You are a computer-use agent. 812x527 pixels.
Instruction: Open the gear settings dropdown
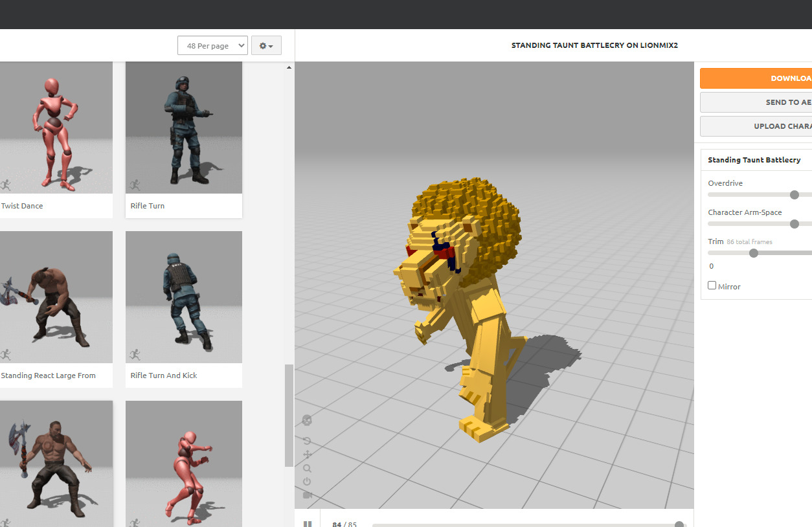[x=266, y=45]
